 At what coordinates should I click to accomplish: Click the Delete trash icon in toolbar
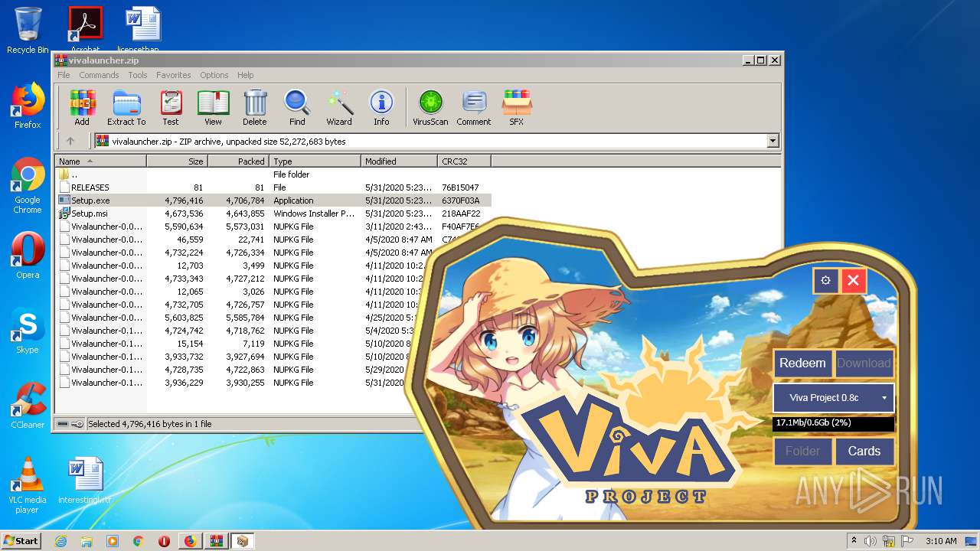point(255,107)
